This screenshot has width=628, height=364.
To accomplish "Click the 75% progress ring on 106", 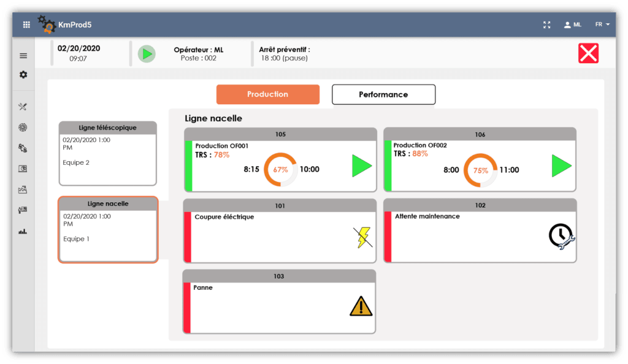I will coord(480,170).
